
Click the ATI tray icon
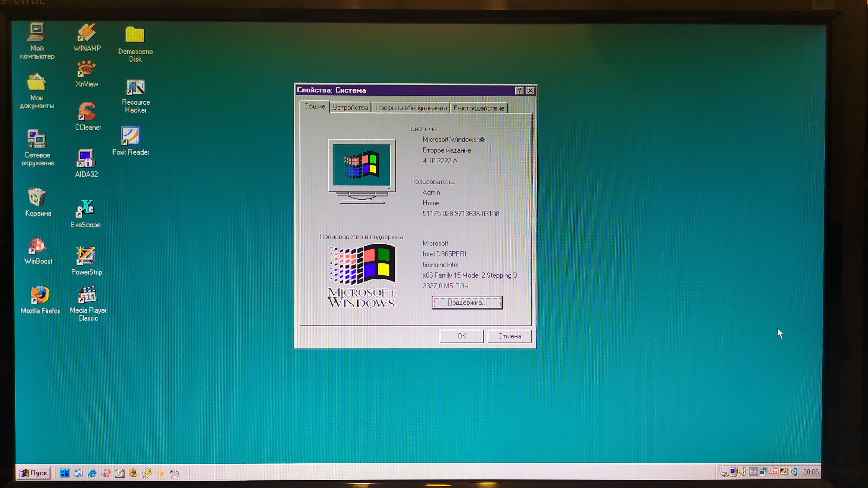[774, 472]
